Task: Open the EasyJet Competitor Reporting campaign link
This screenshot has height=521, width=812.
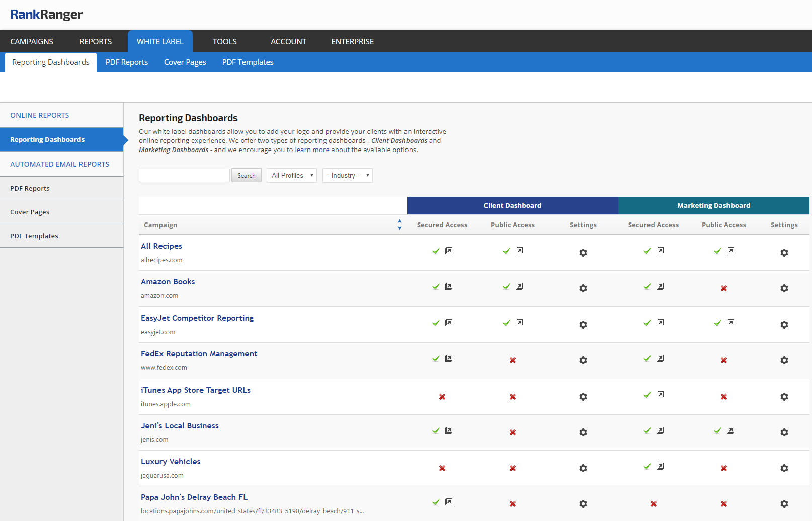Action: [x=197, y=318]
